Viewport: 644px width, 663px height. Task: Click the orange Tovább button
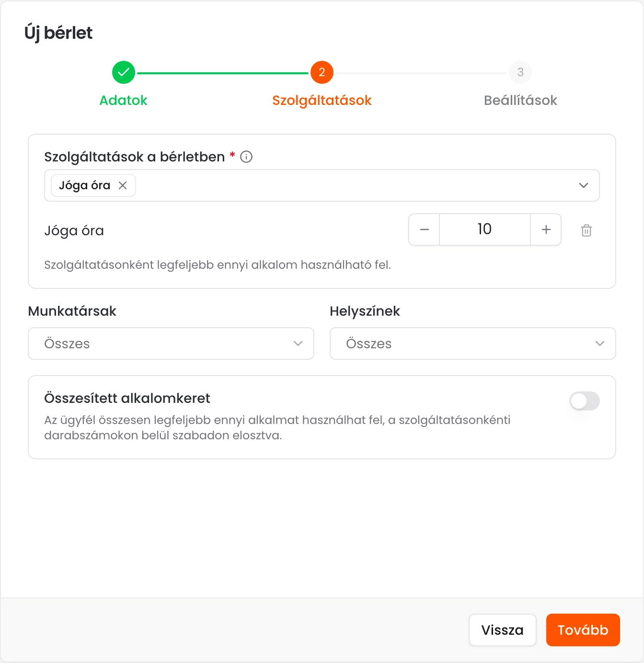coord(583,630)
